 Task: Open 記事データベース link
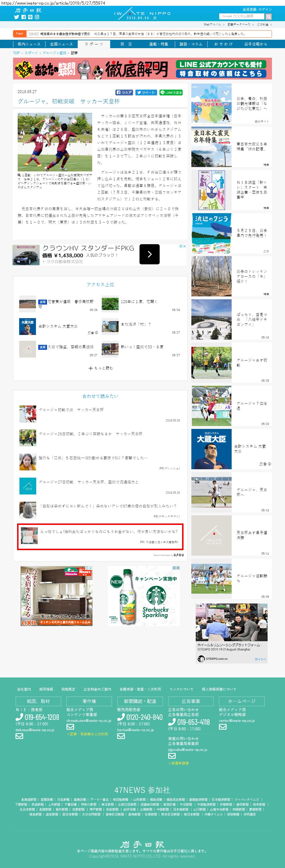(239, 25)
